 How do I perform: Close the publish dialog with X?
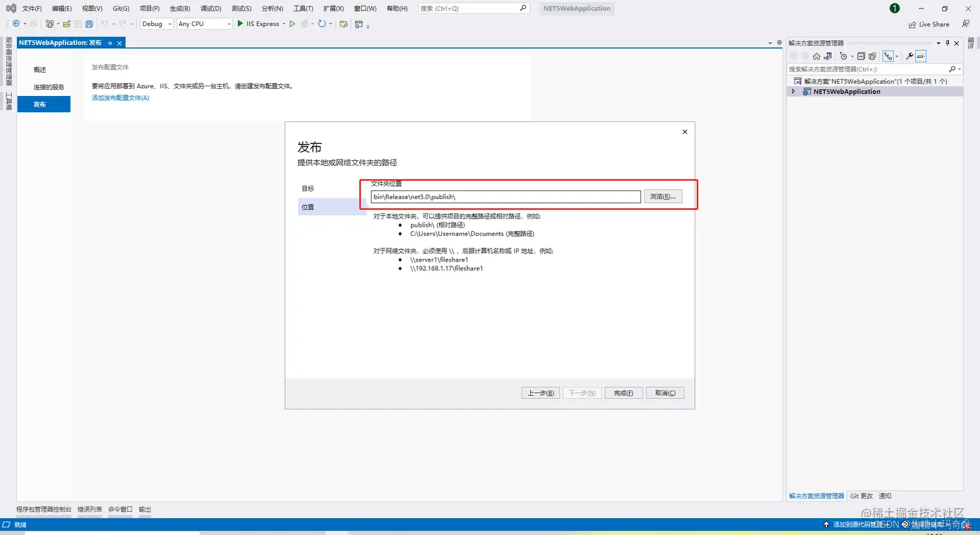(684, 132)
